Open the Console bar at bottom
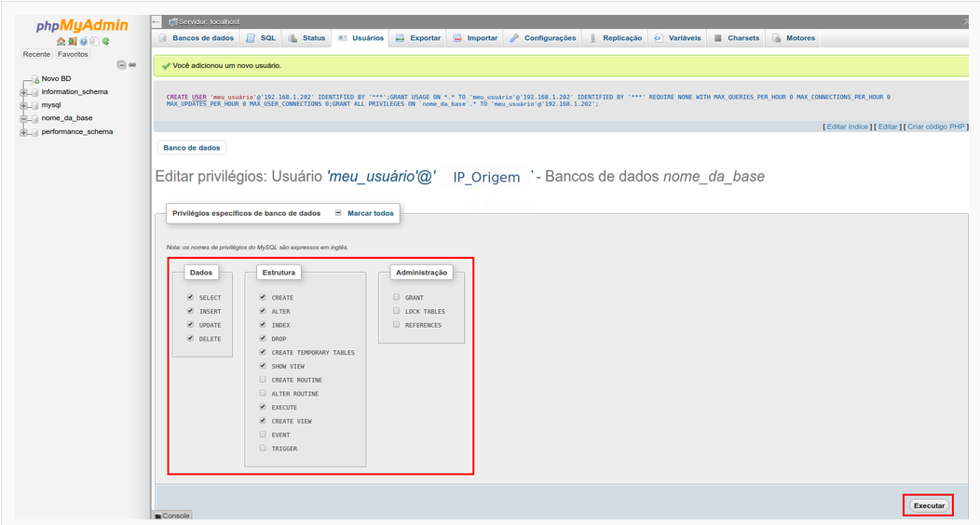The width and height of the screenshot is (980, 525). (172, 516)
